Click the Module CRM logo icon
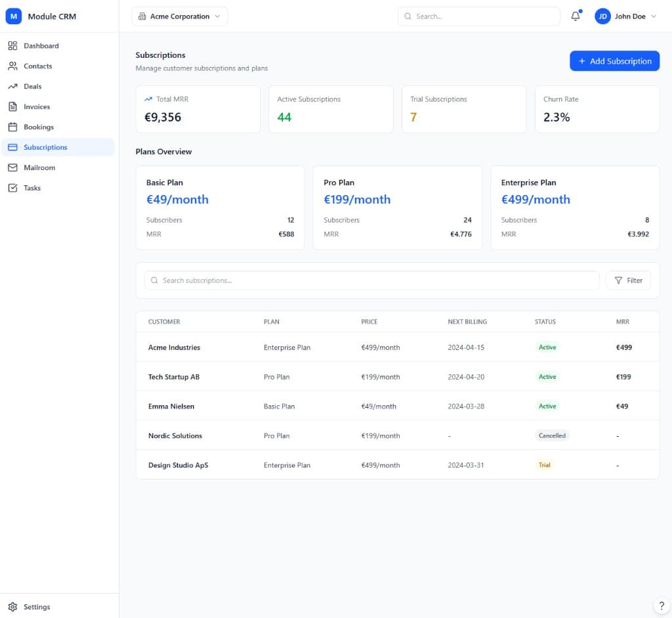Image resolution: width=672 pixels, height=618 pixels. (x=14, y=16)
